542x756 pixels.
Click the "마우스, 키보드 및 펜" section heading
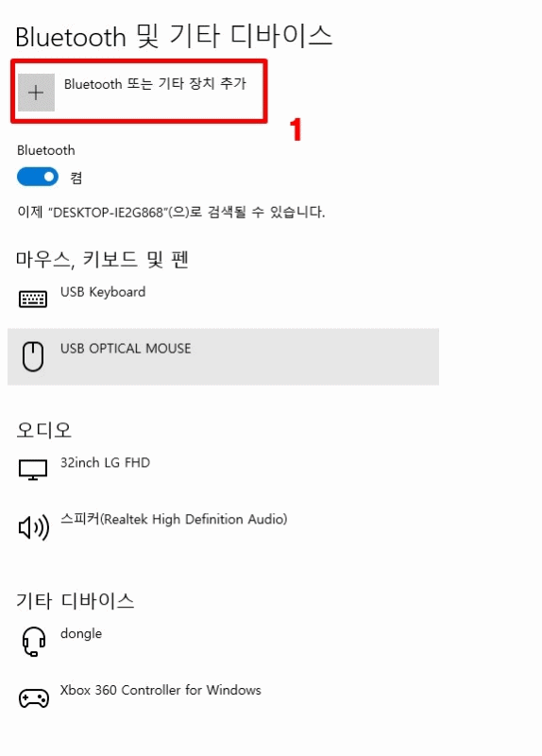[102, 260]
